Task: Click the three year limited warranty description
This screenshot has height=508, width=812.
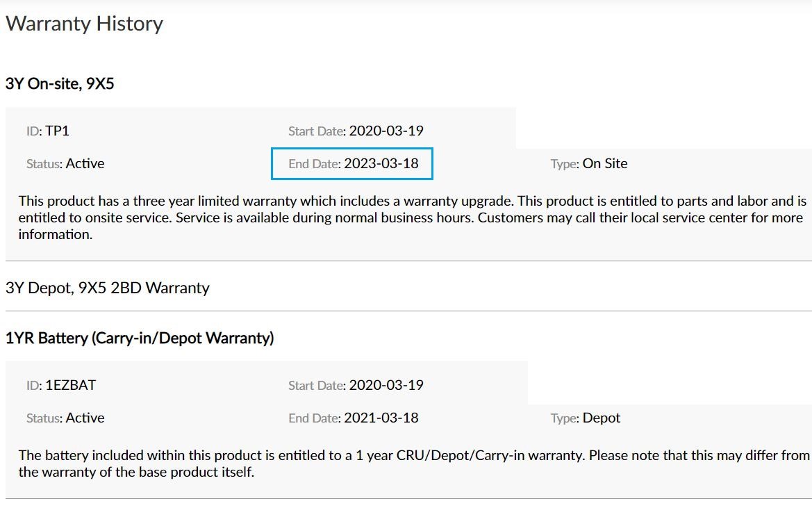Action: pos(413,218)
